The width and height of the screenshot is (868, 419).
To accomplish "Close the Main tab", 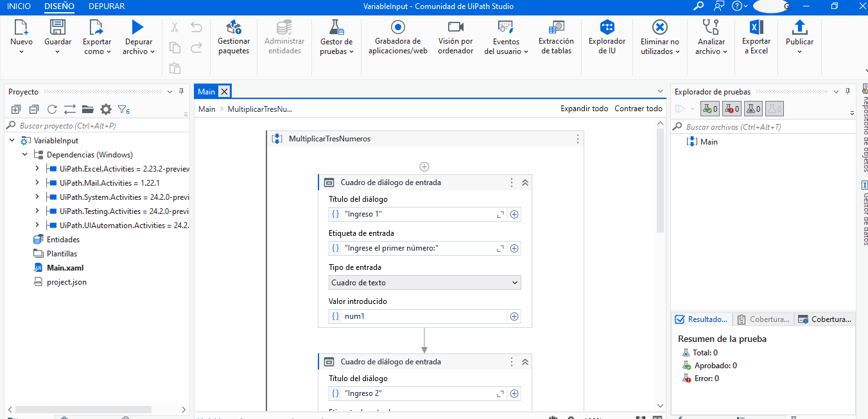I will click(x=223, y=92).
